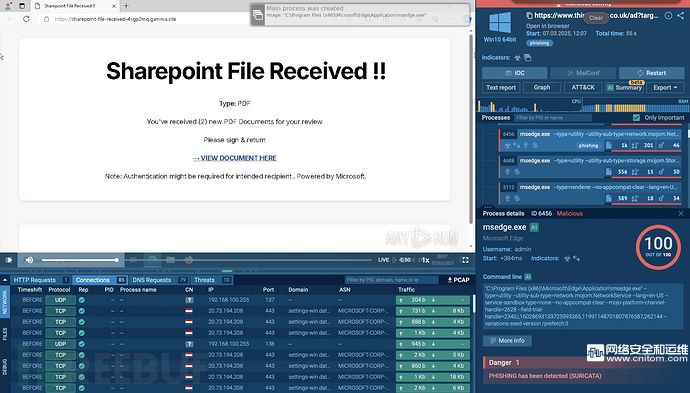Copy the analyzed URL with the copy icon
This screenshot has width=690, height=393.
coord(529,15)
